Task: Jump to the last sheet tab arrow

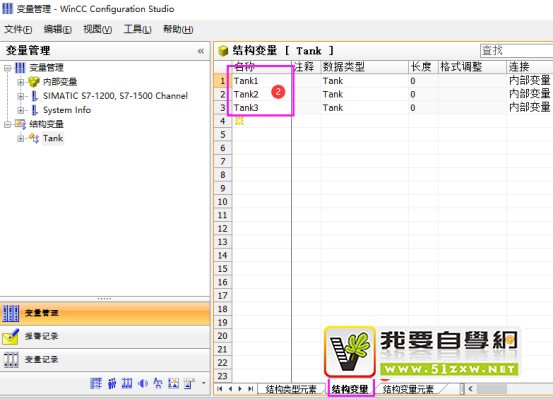Action: 250,389
